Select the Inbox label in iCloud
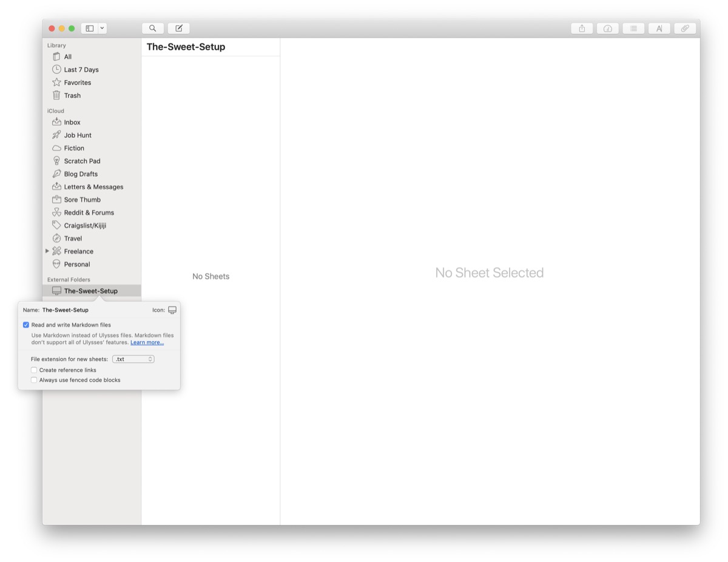The image size is (728, 562). pyautogui.click(x=72, y=122)
